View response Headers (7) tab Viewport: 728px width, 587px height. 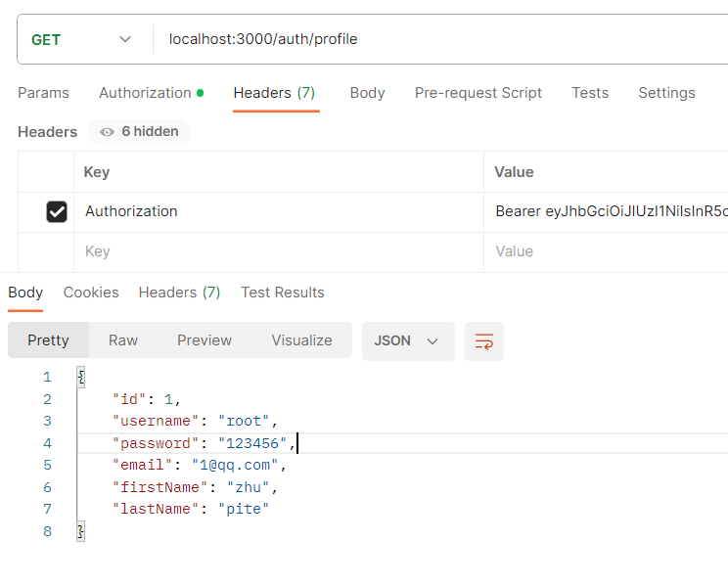pyautogui.click(x=179, y=293)
